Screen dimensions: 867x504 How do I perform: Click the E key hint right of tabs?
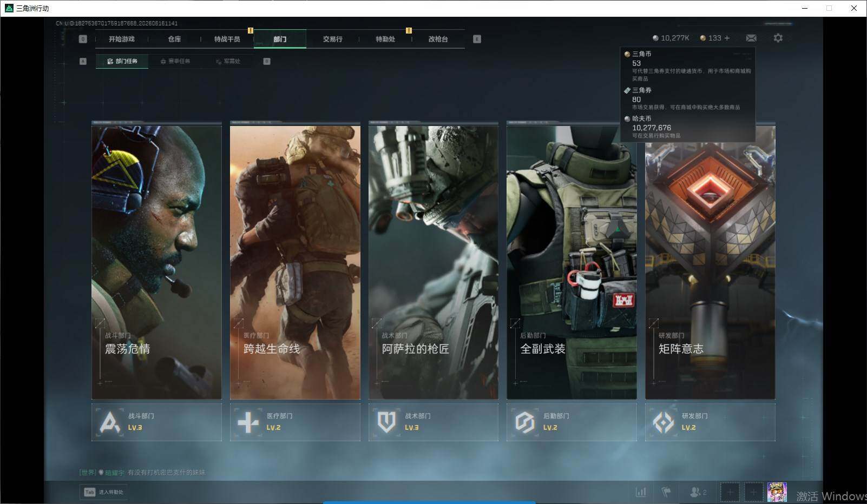pos(477,39)
